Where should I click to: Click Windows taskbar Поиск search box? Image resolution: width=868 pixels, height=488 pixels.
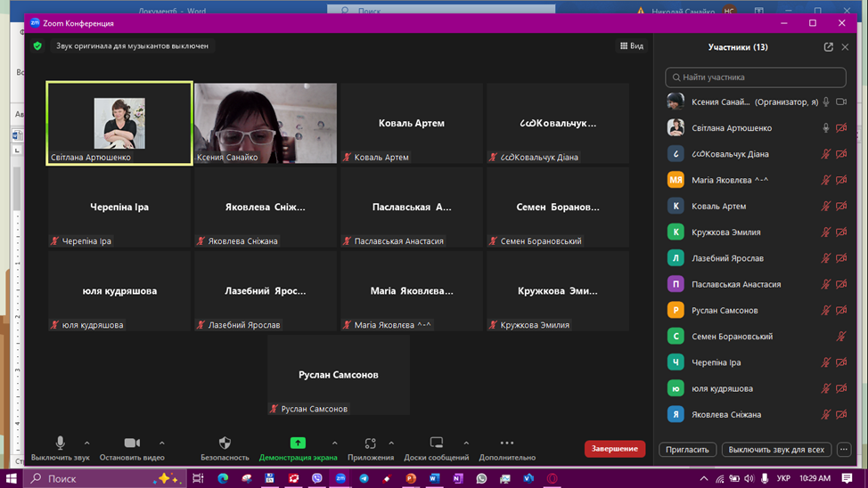(x=105, y=478)
